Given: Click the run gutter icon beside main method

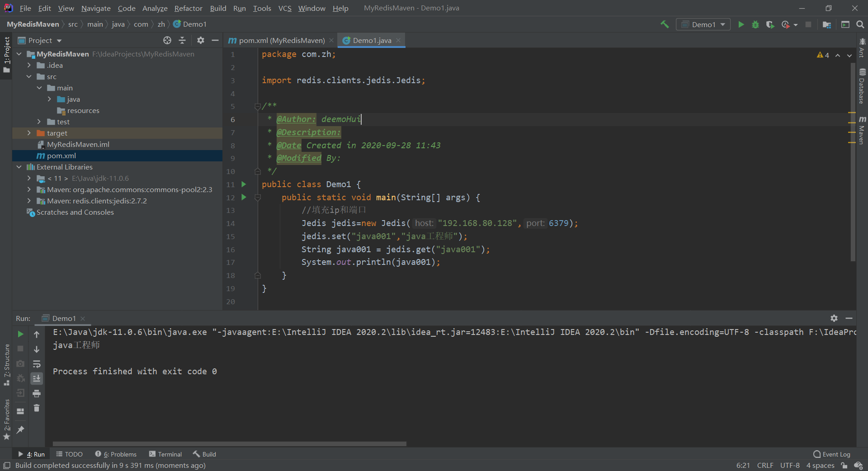Looking at the screenshot, I should 244,197.
